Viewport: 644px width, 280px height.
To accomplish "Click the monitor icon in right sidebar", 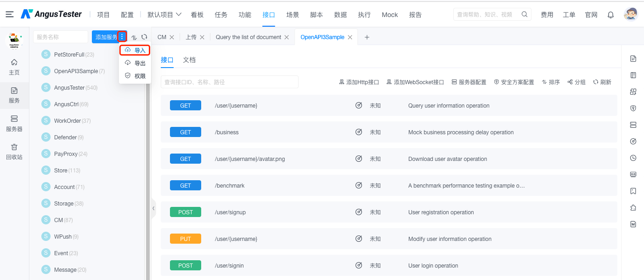I will coord(633,174).
